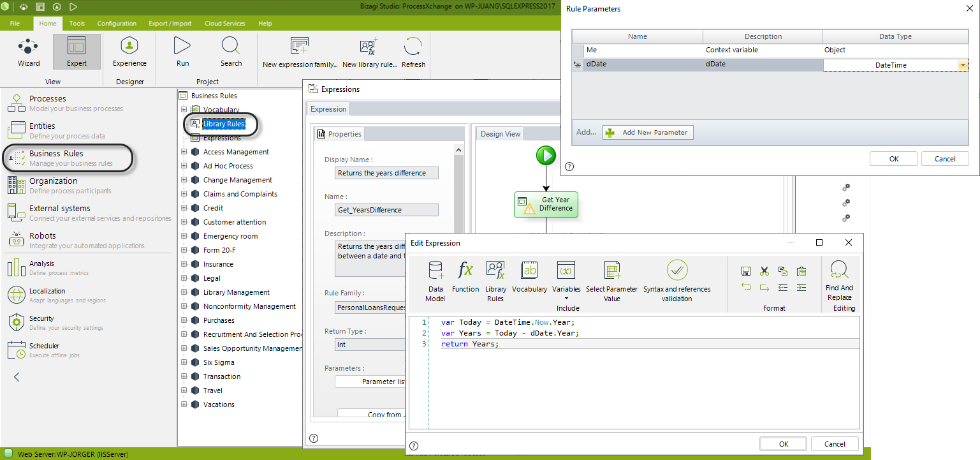The width and height of the screenshot is (980, 460).
Task: Open Find And Replace tool
Action: tap(839, 281)
